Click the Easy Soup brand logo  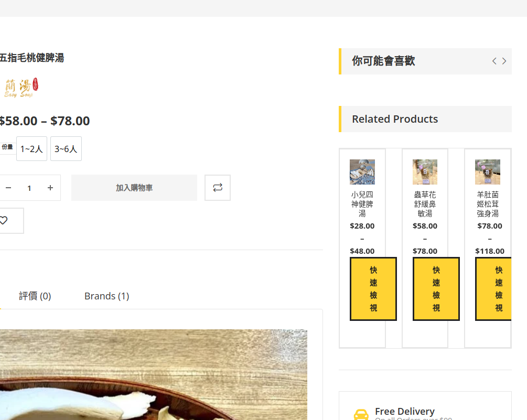coord(20,88)
